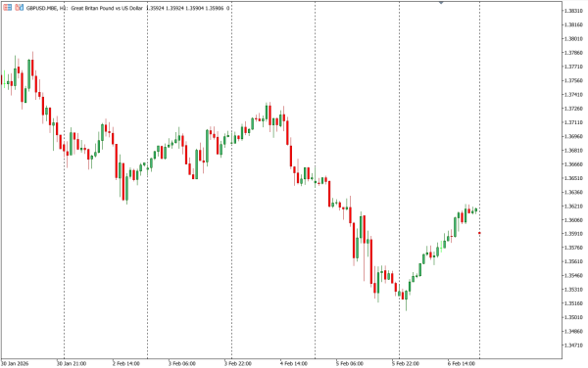Click the 'Great Britan Pound vs US Dollar' description
The height and width of the screenshot is (368, 588).
[x=107, y=8]
